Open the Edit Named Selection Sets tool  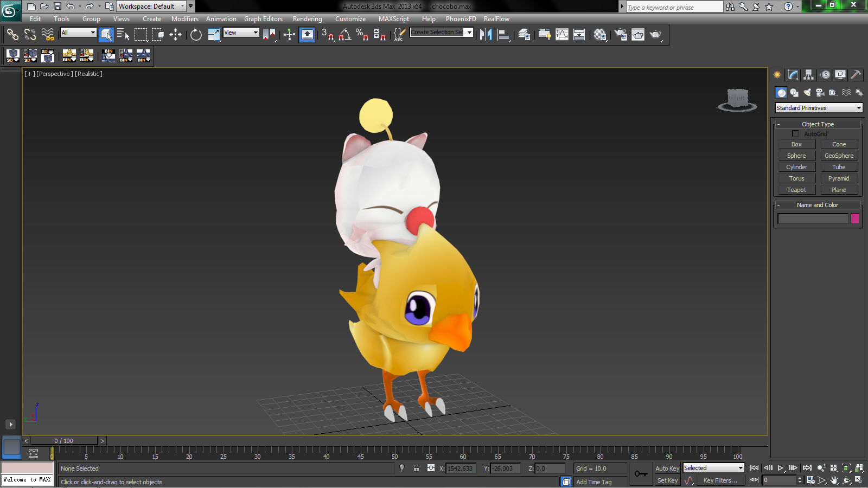pos(399,35)
